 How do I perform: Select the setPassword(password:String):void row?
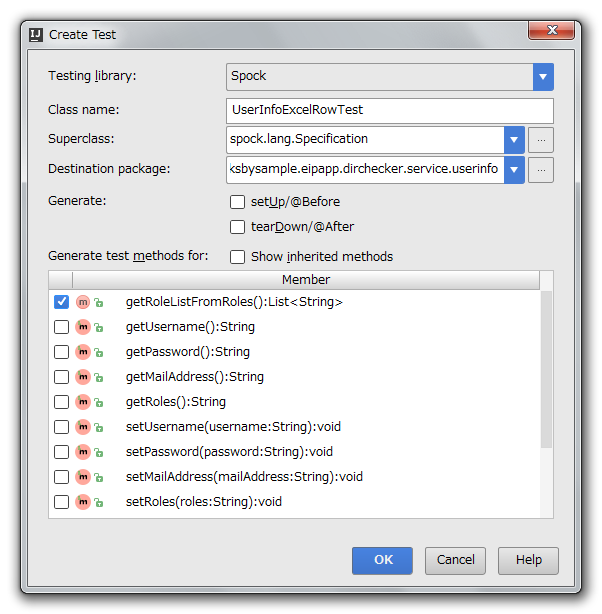tap(294, 452)
